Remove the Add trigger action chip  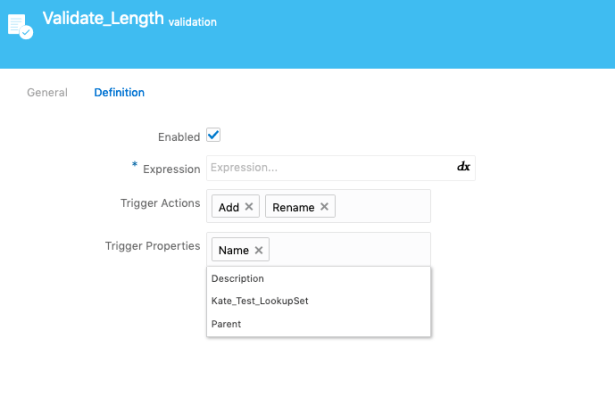249,207
